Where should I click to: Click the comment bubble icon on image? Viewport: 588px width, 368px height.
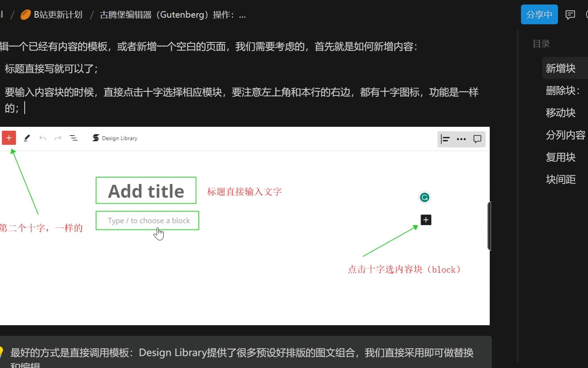477,139
